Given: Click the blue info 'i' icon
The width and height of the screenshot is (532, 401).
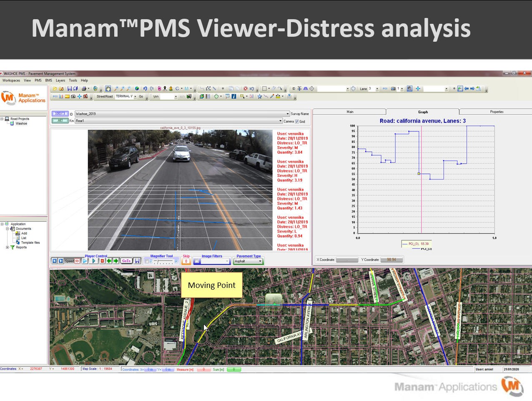Looking at the screenshot, I should tap(234, 97).
